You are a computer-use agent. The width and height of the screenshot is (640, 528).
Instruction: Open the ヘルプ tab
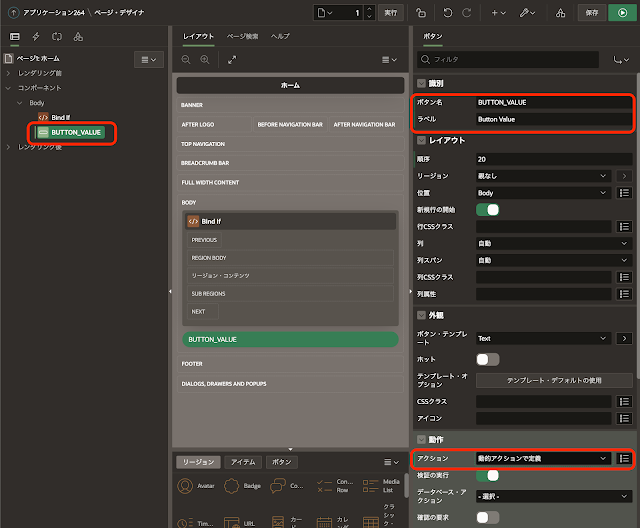tap(280, 36)
